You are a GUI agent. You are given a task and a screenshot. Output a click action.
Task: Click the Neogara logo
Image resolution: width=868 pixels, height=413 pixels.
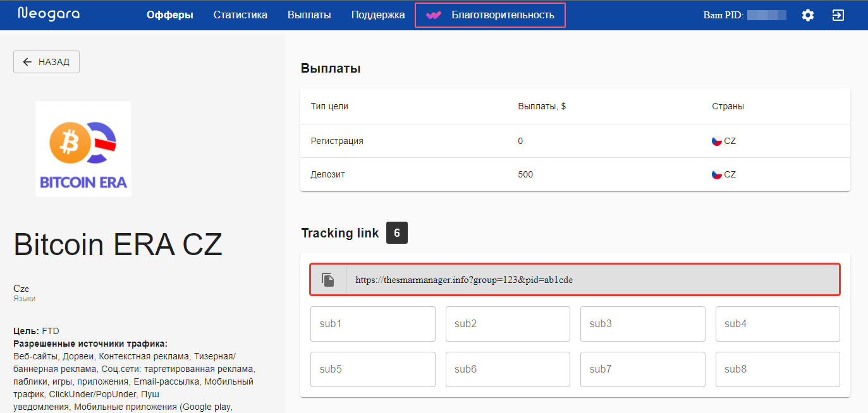pos(49,14)
